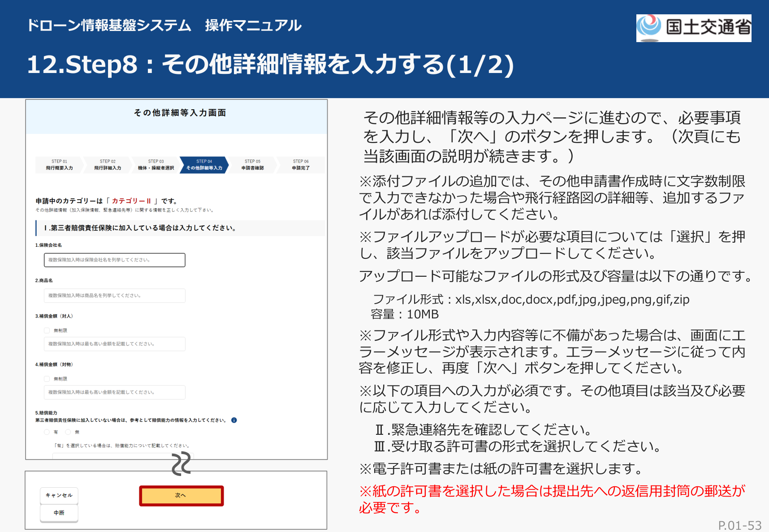
Task: Click page number P.01-53
Action: [x=740, y=525]
